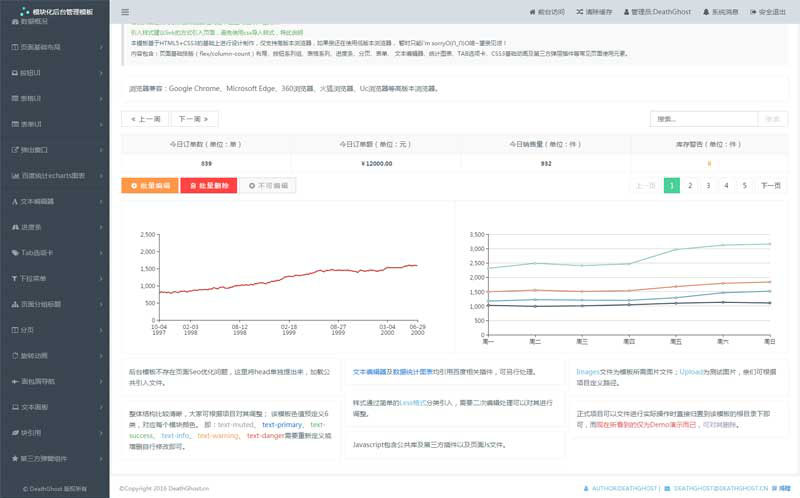Click into the 搜索 search input field
This screenshot has height=498, width=800.
pyautogui.click(x=704, y=119)
